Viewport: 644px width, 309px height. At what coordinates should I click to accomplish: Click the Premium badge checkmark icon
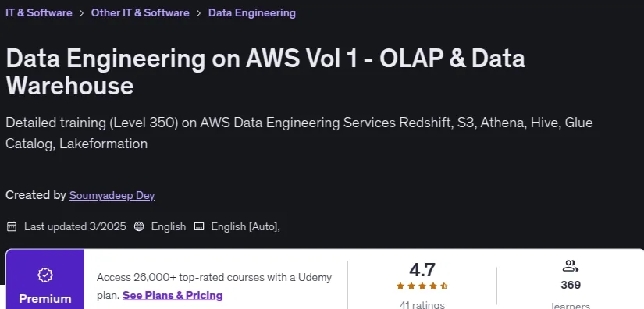point(45,275)
